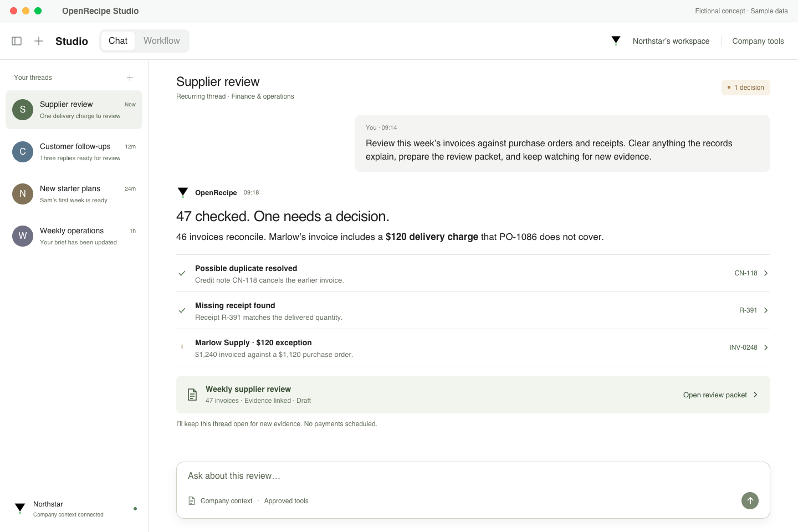Switch to the Chat tab
Screen dimensions: 798x532
(118, 41)
